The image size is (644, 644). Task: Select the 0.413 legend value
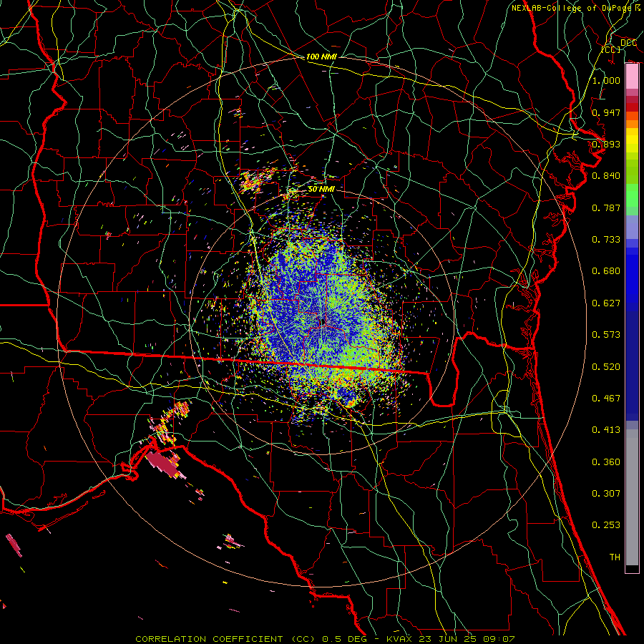coord(606,430)
